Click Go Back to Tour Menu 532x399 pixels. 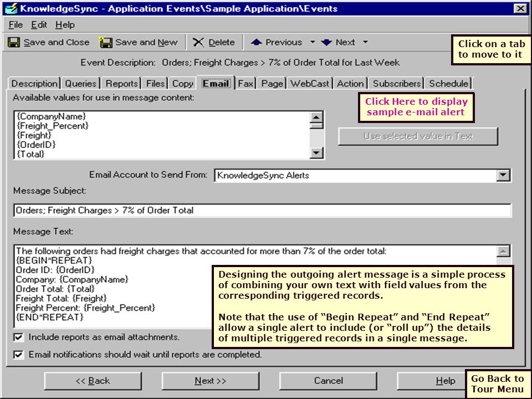pyautogui.click(x=498, y=383)
